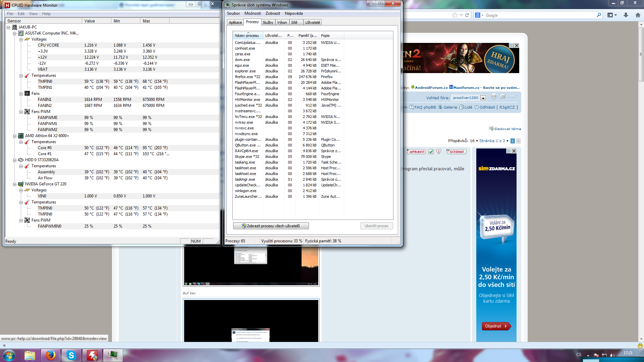
Task: Click Objednat button in ad
Action: tap(496, 326)
